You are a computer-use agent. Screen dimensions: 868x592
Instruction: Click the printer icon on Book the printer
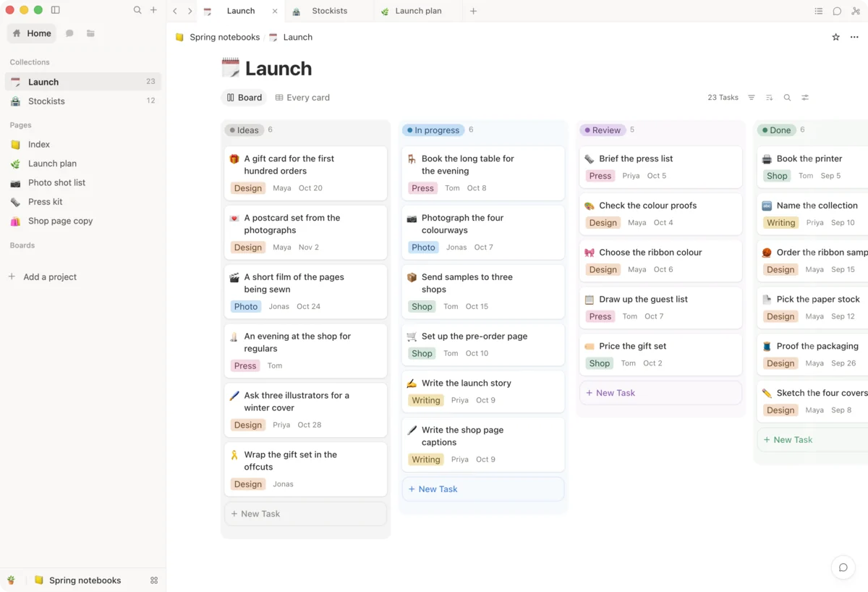[767, 159]
